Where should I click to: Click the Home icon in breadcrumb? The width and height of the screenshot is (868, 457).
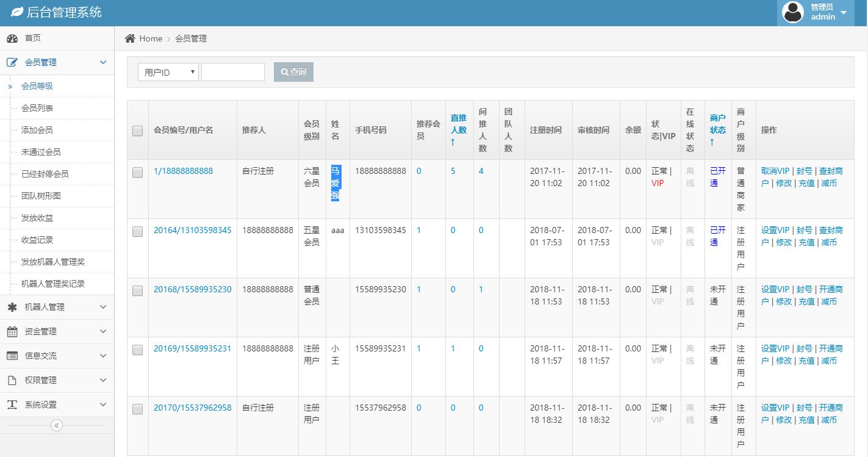[x=130, y=38]
